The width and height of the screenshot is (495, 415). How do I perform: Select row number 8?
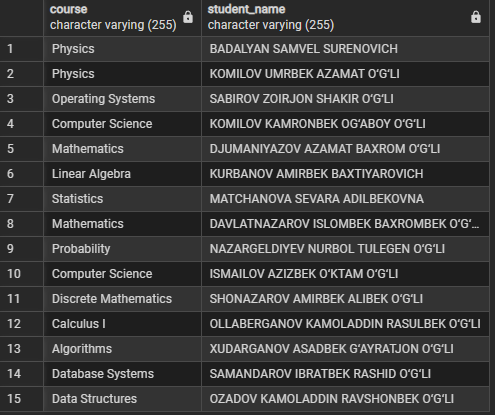point(21,224)
